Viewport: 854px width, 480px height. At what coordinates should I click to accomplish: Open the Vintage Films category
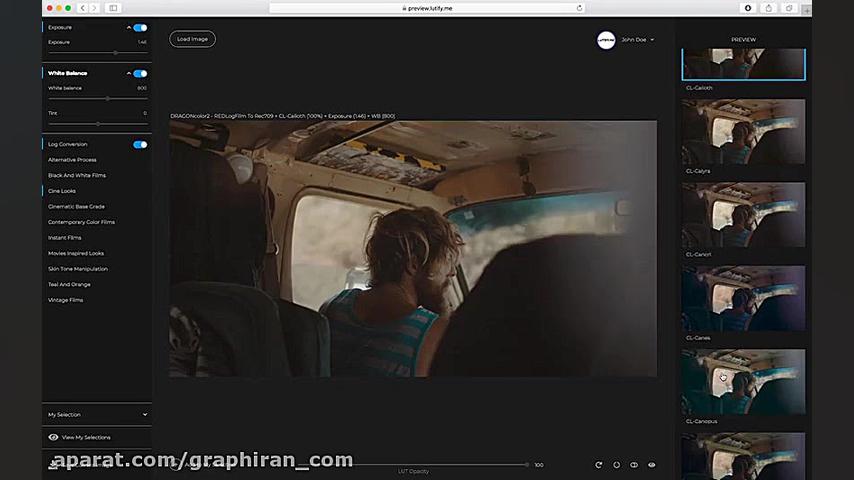tap(65, 300)
